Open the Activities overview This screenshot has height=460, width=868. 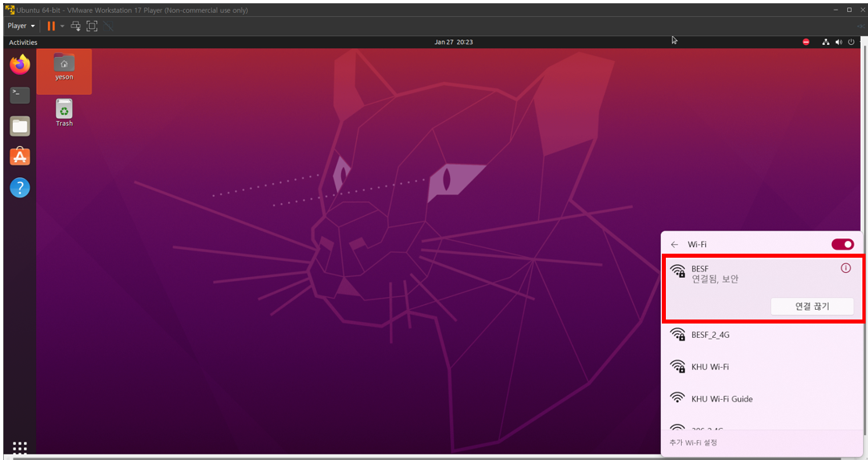pyautogui.click(x=23, y=42)
